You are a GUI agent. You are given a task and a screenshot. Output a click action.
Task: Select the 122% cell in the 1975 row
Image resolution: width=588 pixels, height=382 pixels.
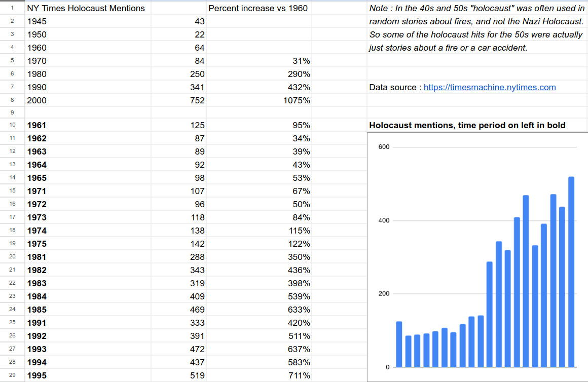point(259,243)
